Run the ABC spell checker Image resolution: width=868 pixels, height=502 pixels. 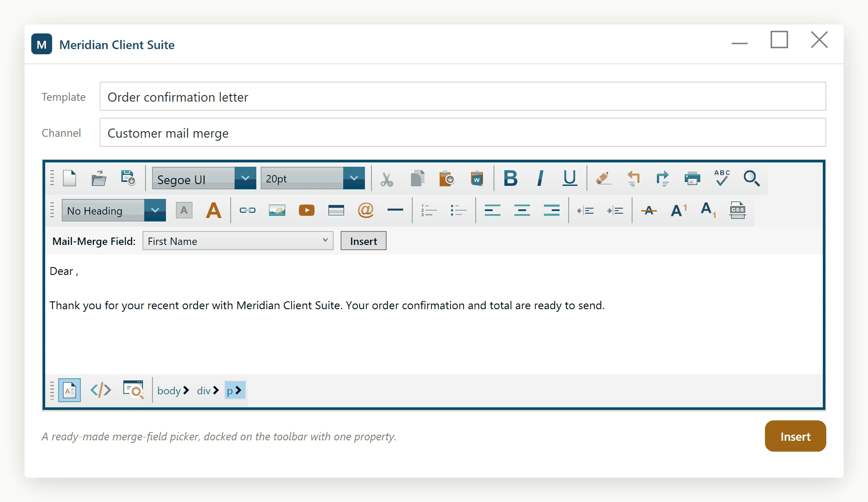tap(722, 178)
